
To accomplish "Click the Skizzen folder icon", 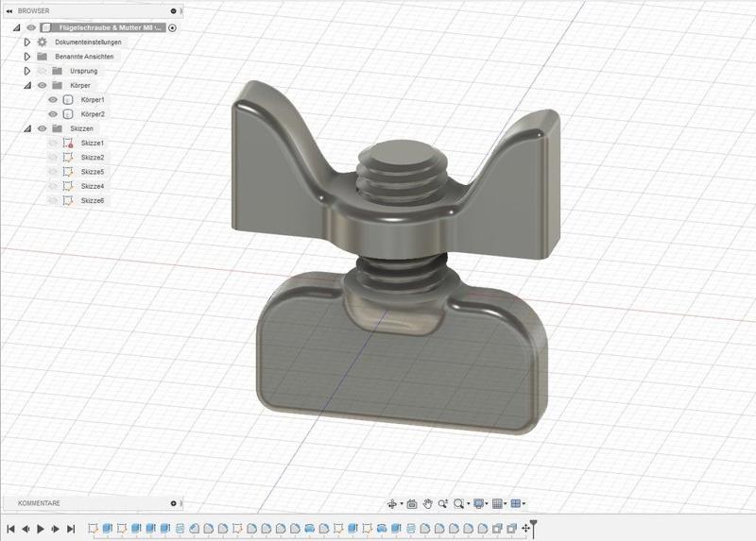I will 58,128.
